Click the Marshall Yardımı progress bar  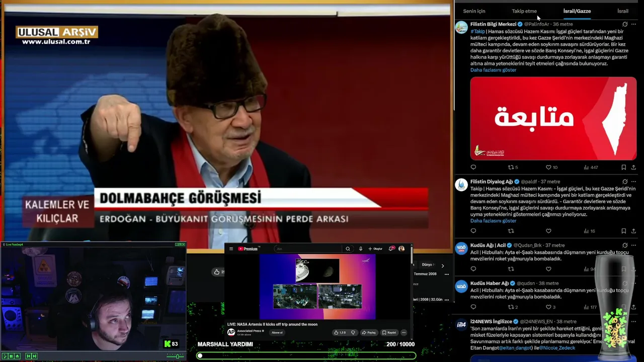(306, 355)
